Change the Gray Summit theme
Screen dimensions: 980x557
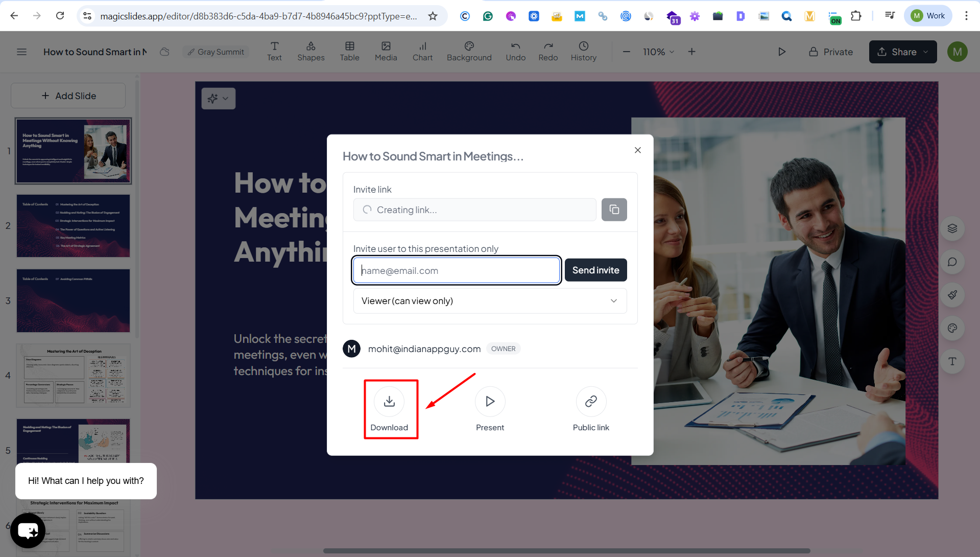(216, 52)
